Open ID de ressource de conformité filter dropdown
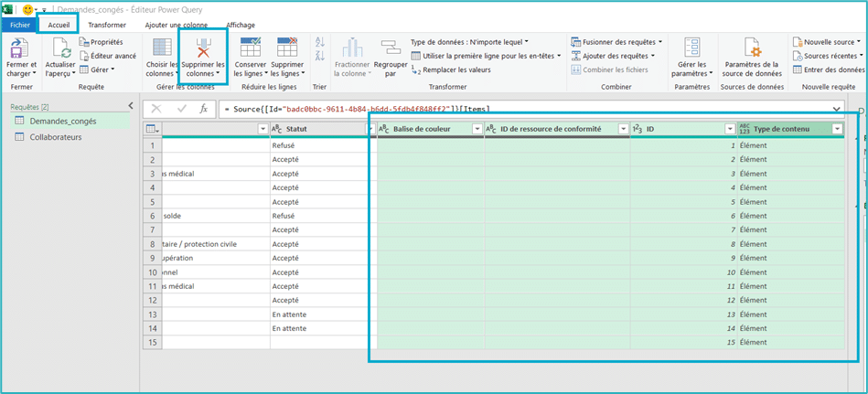Image resolution: width=868 pixels, height=394 pixels. pyautogui.click(x=623, y=129)
